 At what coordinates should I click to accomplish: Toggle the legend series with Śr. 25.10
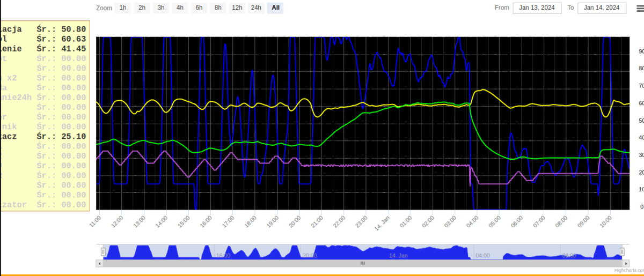pyautogui.click(x=43, y=136)
